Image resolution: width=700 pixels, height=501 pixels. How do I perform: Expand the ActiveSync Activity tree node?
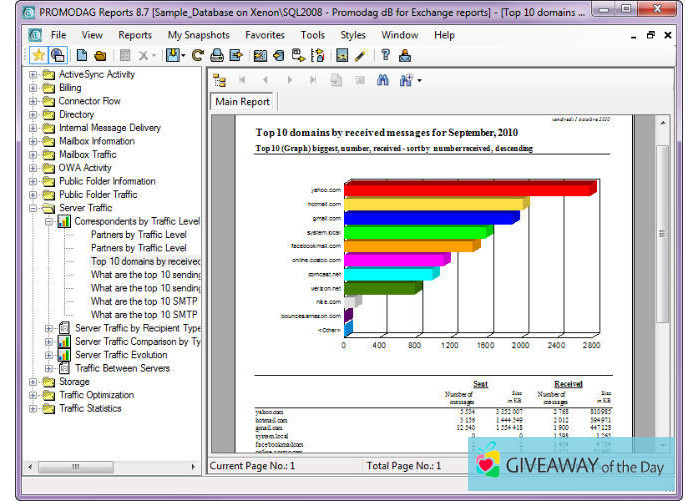click(x=33, y=74)
